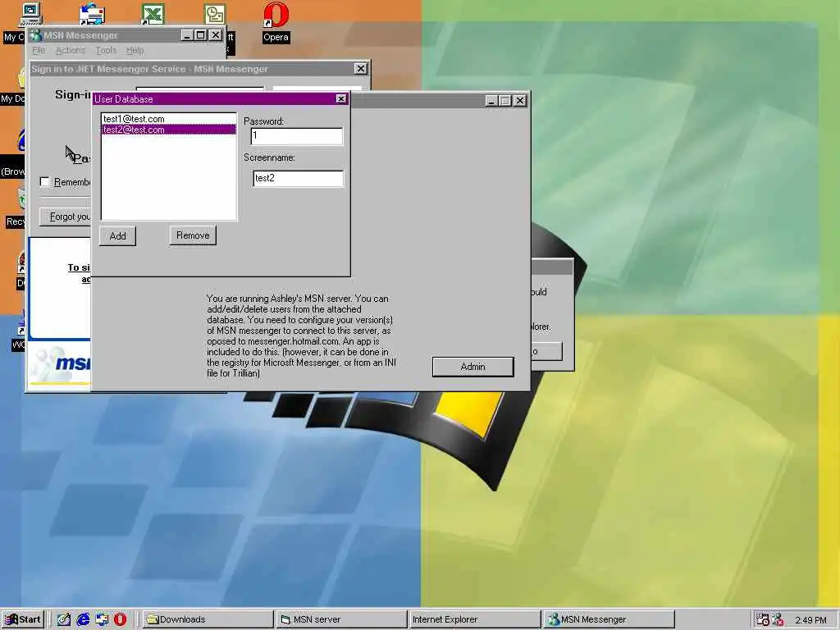Close the Sign in to .NET Messenger dialog
The image size is (840, 630).
361,69
